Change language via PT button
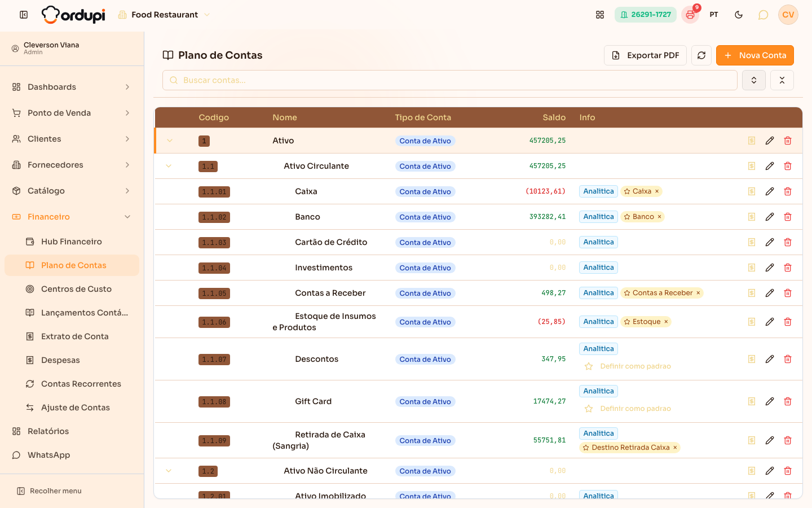This screenshot has width=812, height=508. pos(714,15)
